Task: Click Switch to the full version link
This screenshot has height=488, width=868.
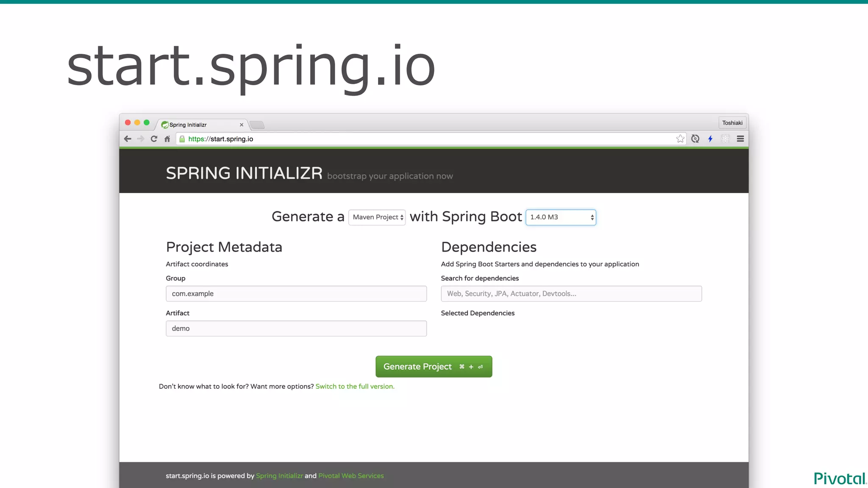Action: [355, 386]
